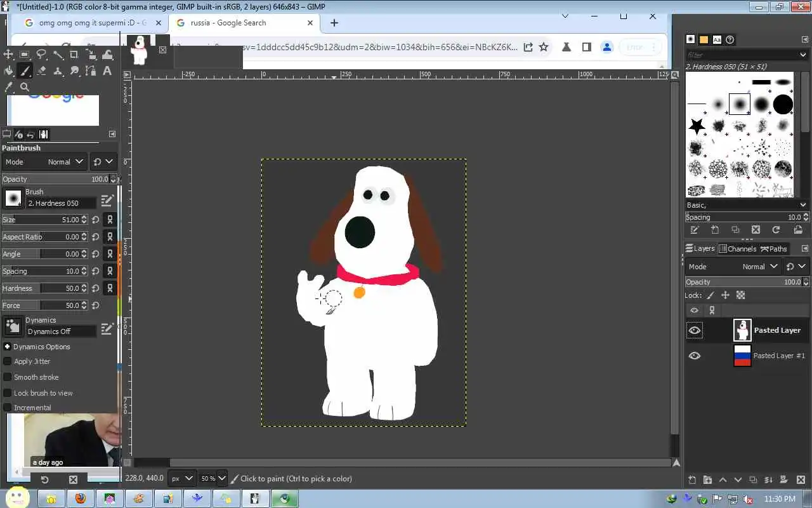Select the Paths tool
Viewport: 812px width, 508px height.
(91, 71)
